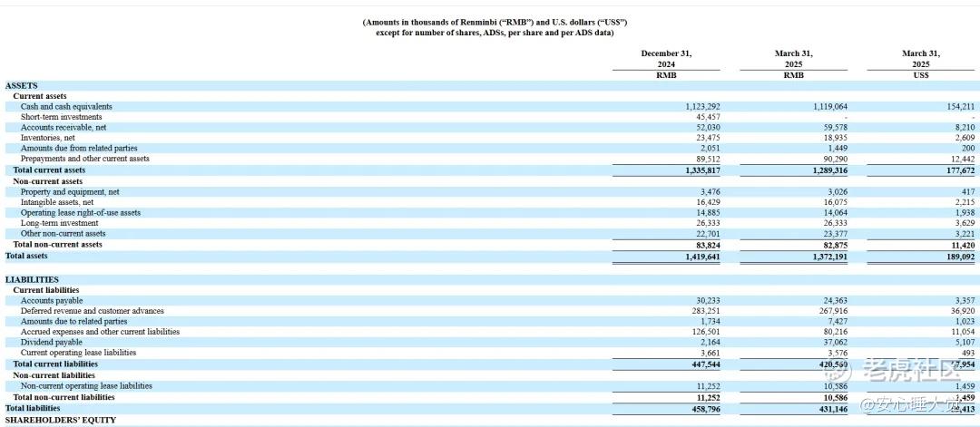Click the short-term investments value "45,457"

(x=708, y=117)
